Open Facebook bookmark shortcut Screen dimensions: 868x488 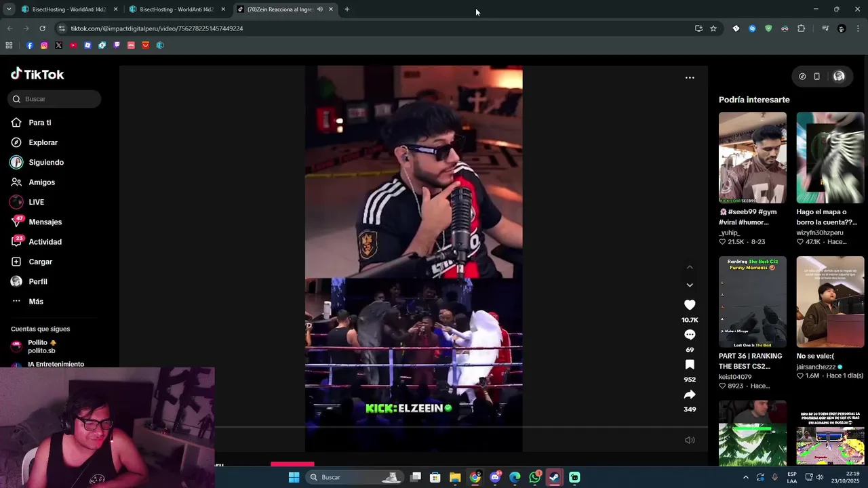pyautogui.click(x=30, y=45)
